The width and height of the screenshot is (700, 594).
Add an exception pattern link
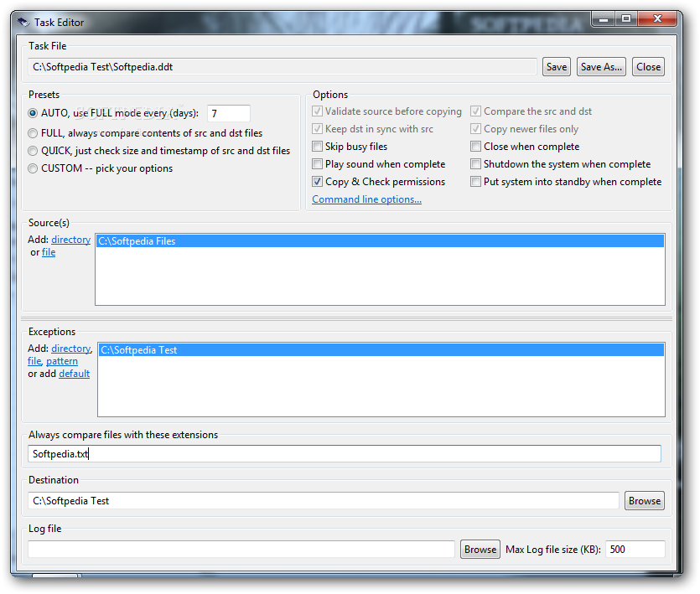pyautogui.click(x=62, y=361)
